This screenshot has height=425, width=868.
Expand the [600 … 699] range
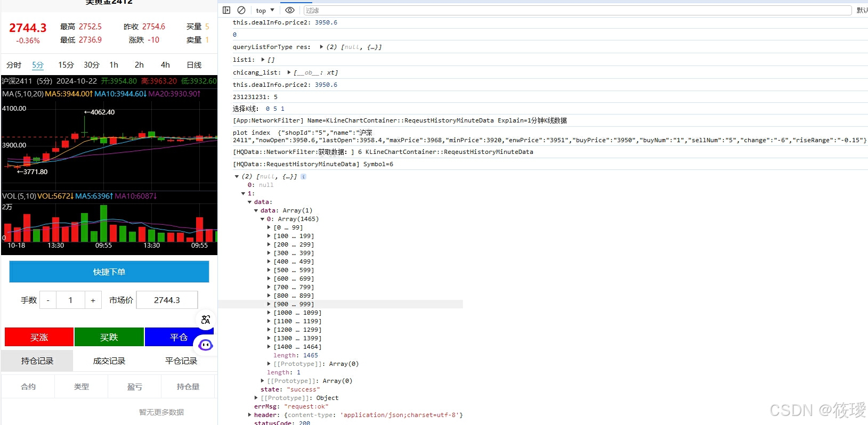(x=269, y=279)
